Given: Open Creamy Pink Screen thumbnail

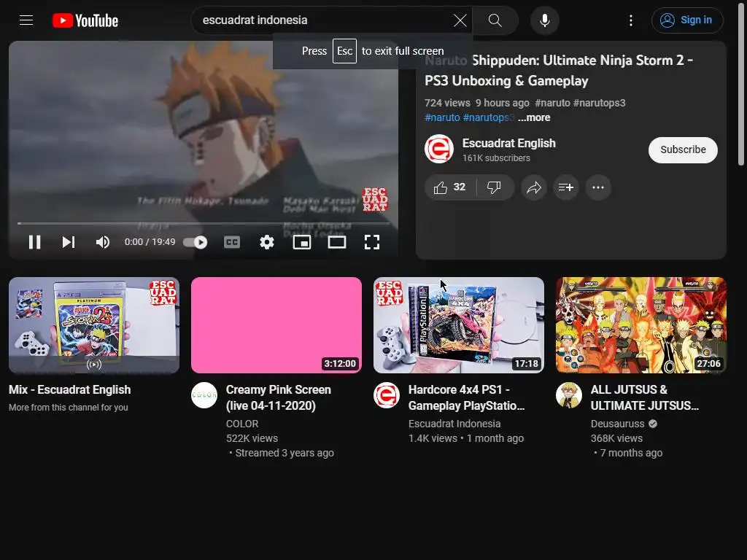Looking at the screenshot, I should [276, 325].
